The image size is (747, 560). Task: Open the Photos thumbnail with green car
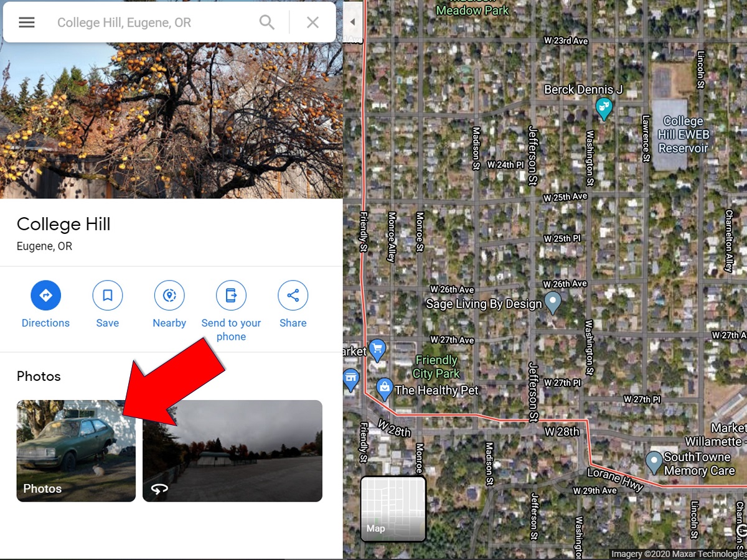[76, 450]
